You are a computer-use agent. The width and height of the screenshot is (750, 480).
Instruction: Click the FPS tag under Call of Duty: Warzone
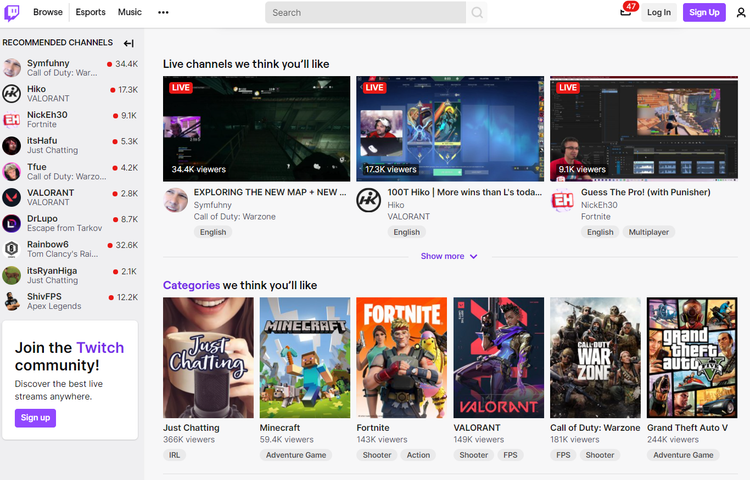click(x=563, y=455)
